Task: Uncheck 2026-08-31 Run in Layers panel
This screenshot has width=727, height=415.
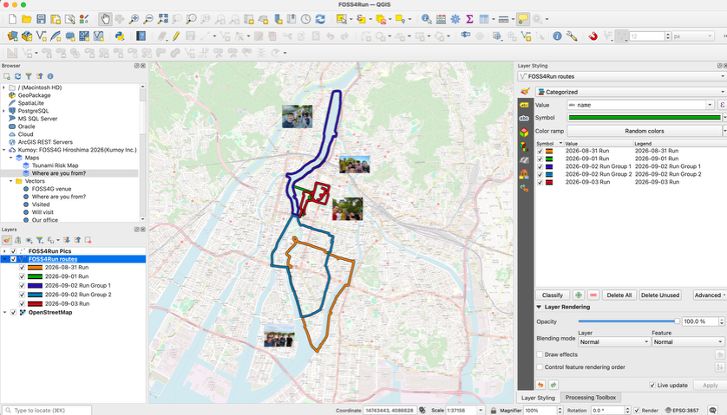Action: click(x=22, y=268)
